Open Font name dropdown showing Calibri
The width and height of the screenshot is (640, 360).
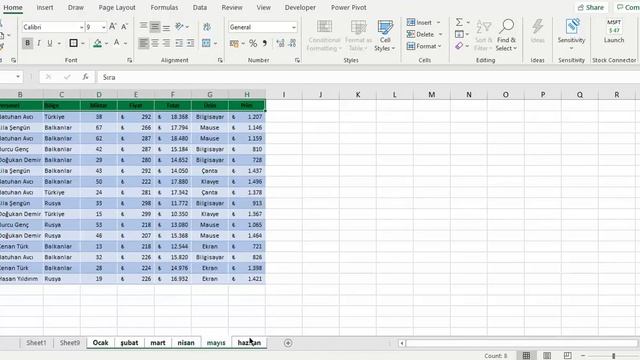click(x=81, y=27)
